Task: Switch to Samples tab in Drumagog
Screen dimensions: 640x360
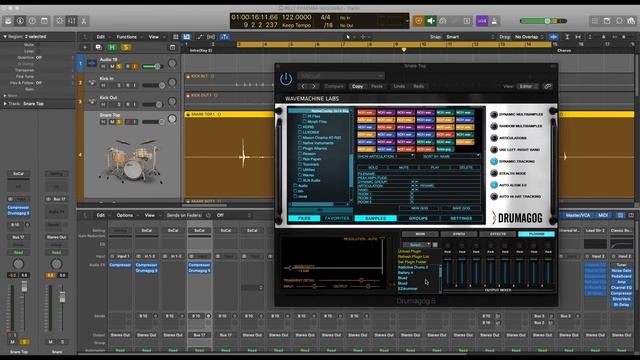Action: click(375, 218)
